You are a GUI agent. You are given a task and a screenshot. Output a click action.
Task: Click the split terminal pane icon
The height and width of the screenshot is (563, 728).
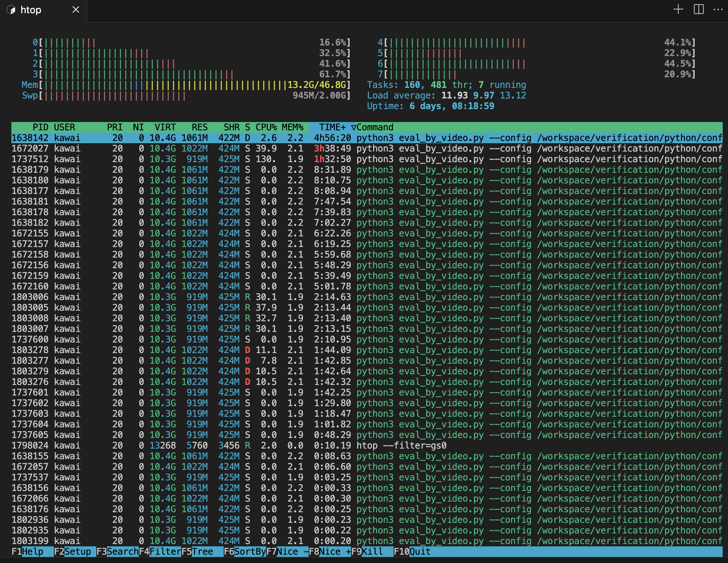(x=698, y=9)
